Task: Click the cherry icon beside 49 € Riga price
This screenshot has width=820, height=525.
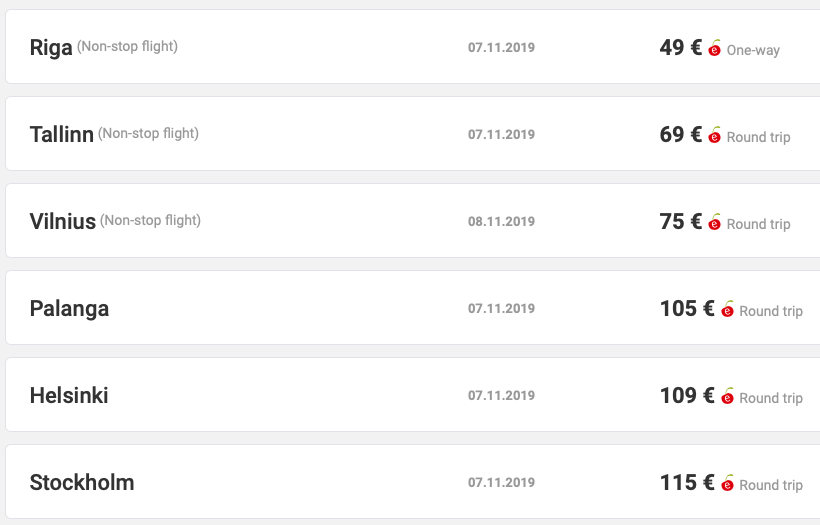Action: pos(714,48)
